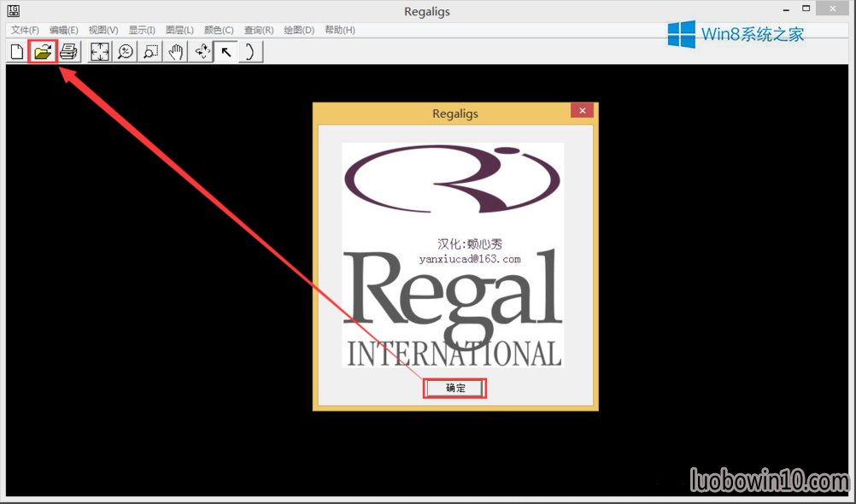The height and width of the screenshot is (504, 856).
Task: Create a new file with the blank page icon
Action: pos(17,52)
